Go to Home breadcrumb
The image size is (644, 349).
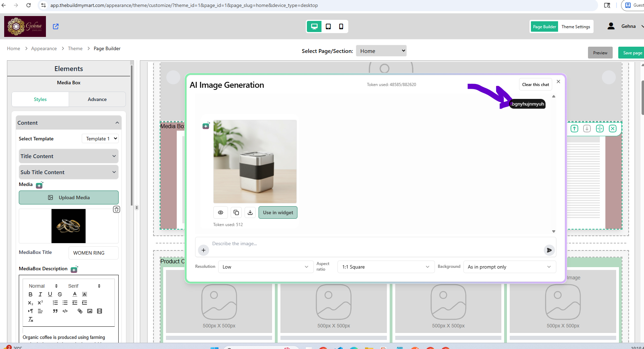(x=14, y=48)
